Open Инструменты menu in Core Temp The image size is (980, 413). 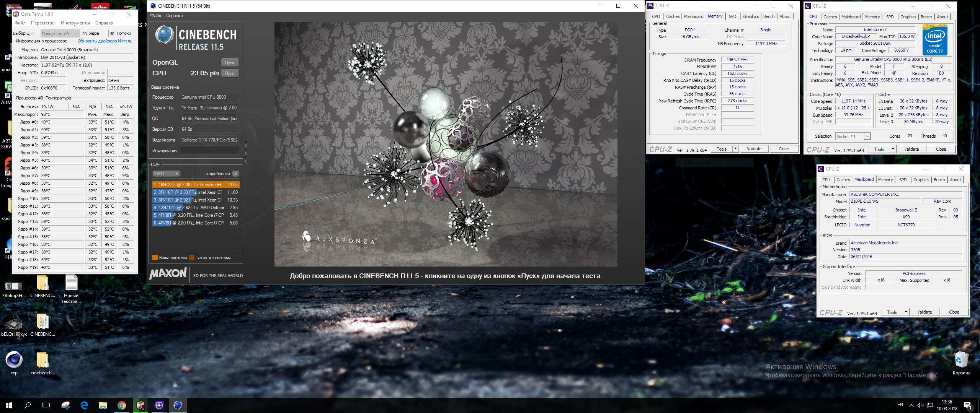click(75, 23)
